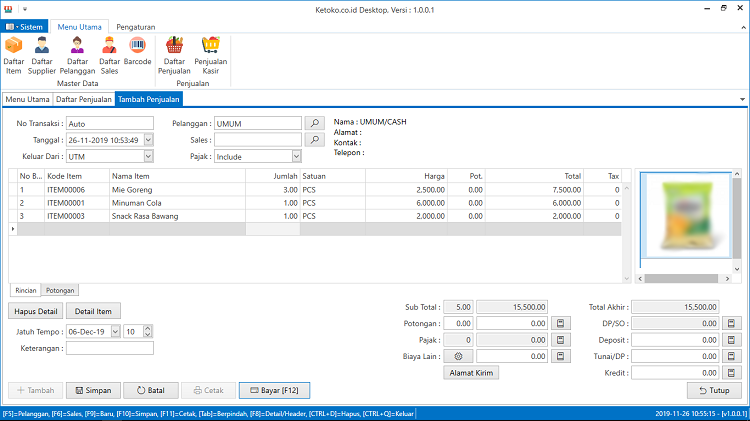This screenshot has height=421, width=750.
Task: Expand Pajak Include dropdown
Action: 297,156
